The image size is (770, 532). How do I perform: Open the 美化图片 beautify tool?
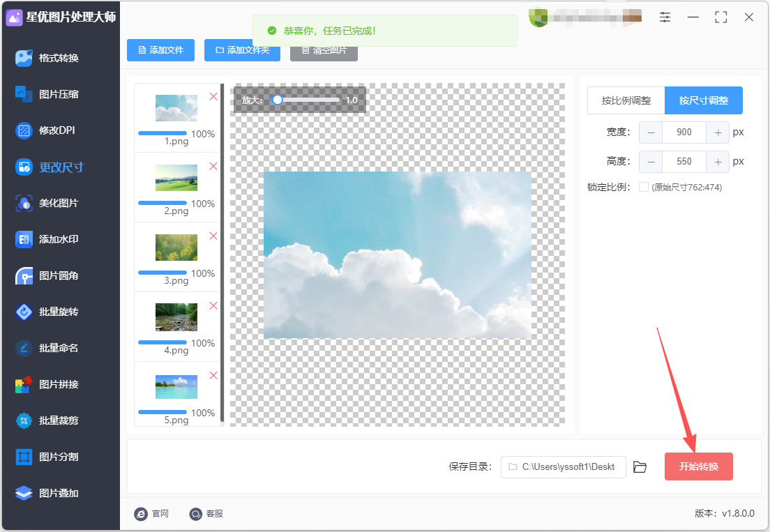pyautogui.click(x=47, y=203)
